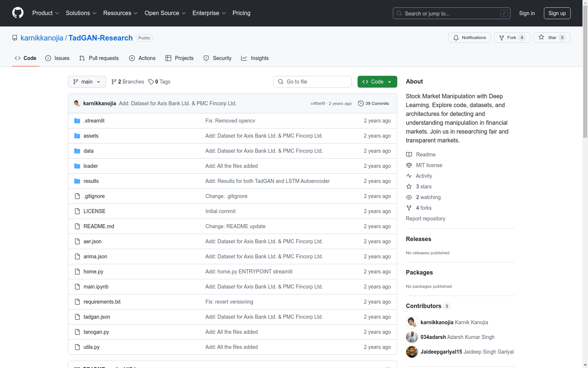
Task: Open tanogan.py file
Action: 96,332
